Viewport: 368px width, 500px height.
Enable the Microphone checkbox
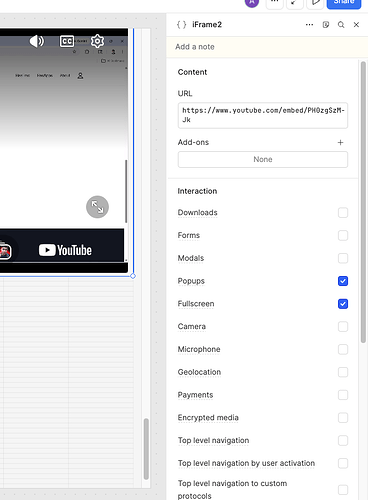[343, 349]
